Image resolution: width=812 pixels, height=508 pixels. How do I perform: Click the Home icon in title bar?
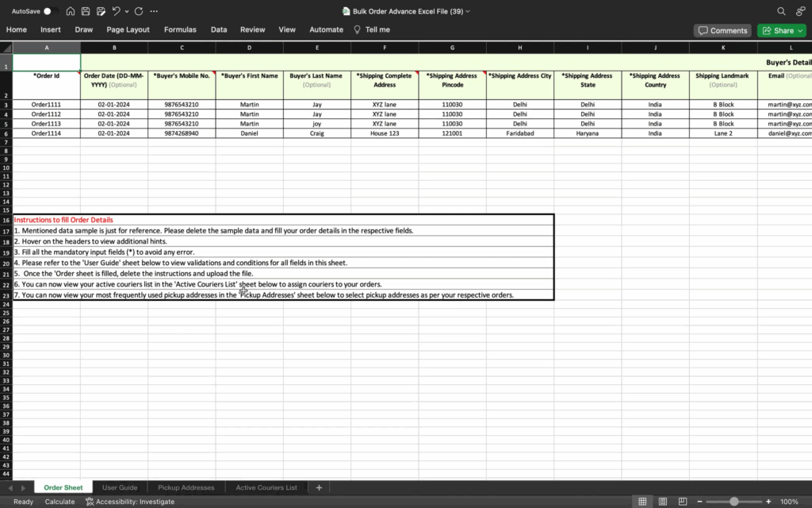point(71,11)
